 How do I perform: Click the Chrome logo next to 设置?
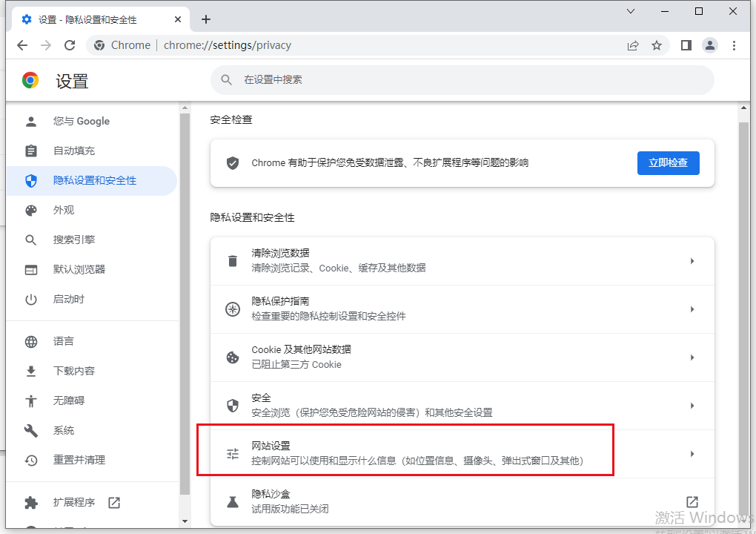pyautogui.click(x=30, y=80)
